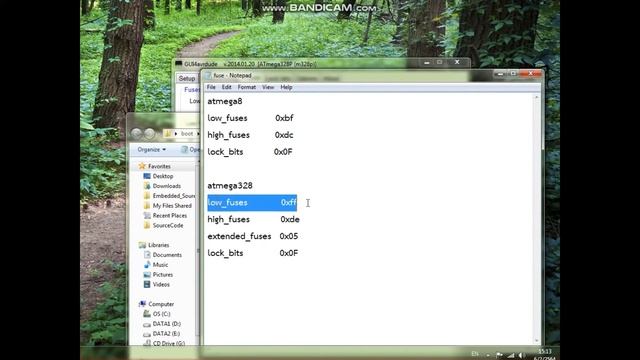Open the Organize dropdown in Explorer
The height and width of the screenshot is (360, 640).
[151, 150]
